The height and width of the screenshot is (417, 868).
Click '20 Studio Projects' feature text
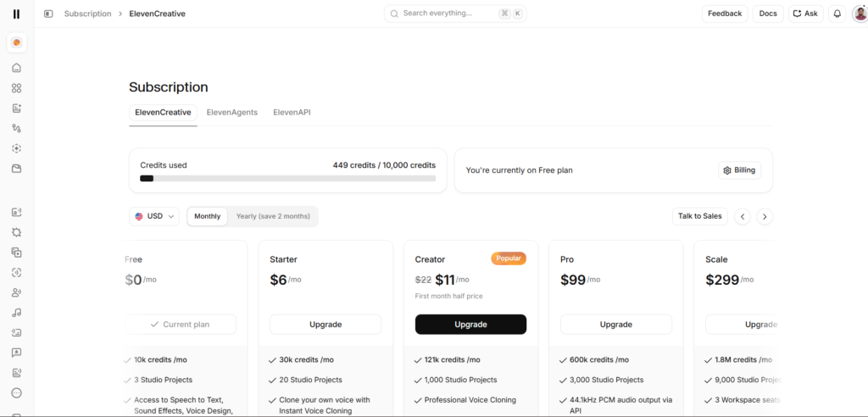point(310,380)
